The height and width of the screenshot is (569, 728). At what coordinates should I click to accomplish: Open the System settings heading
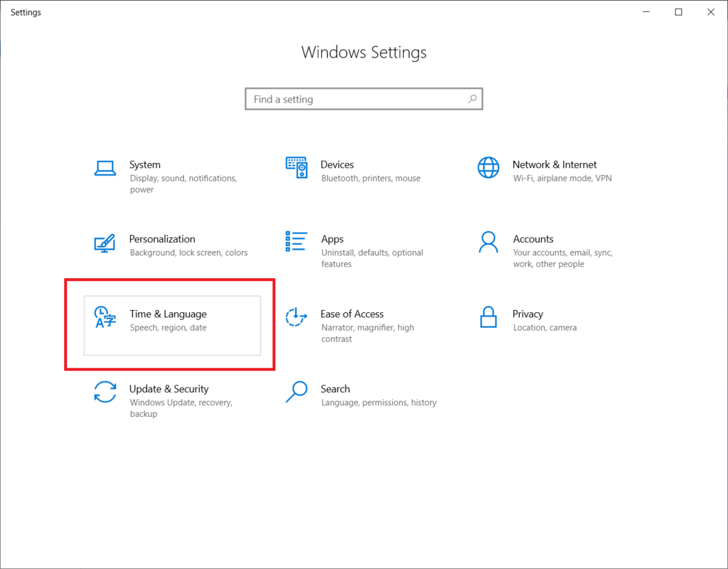coord(145,164)
